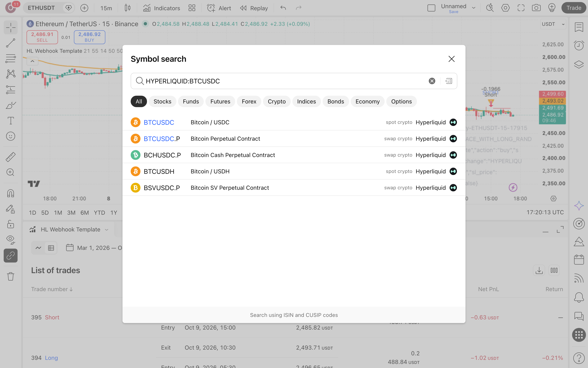Viewport: 588px width, 368px height.
Task: Toggle magnet mode
Action: 10,193
